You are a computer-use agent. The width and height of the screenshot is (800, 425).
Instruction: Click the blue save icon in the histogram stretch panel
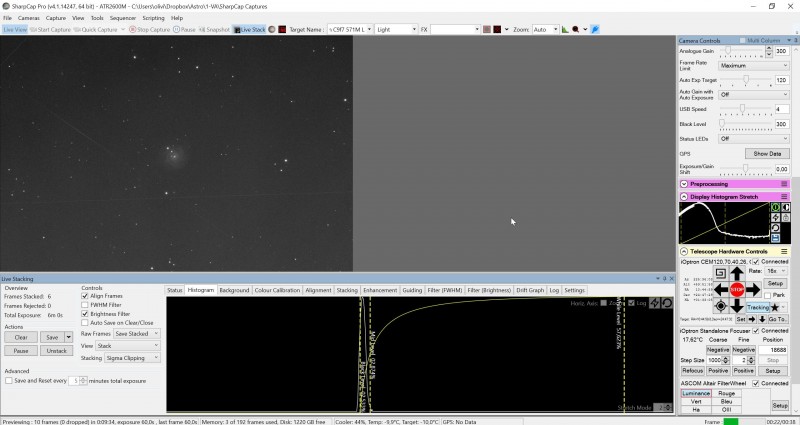point(775,238)
